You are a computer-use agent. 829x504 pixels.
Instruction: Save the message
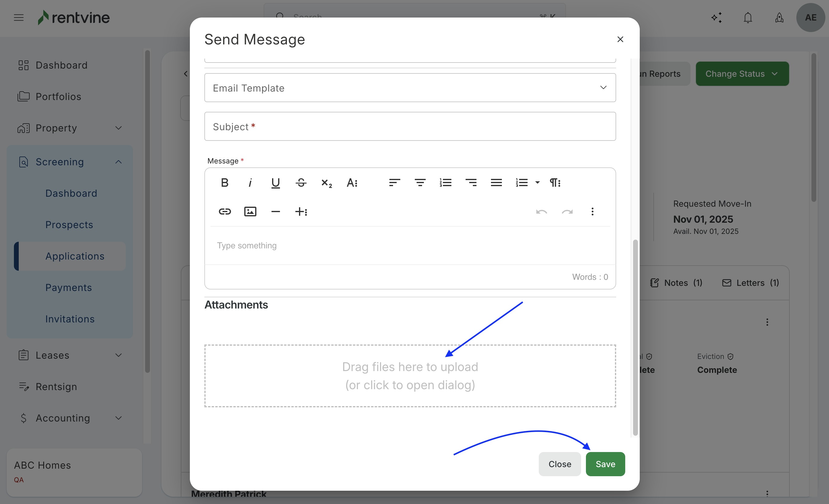(x=605, y=464)
